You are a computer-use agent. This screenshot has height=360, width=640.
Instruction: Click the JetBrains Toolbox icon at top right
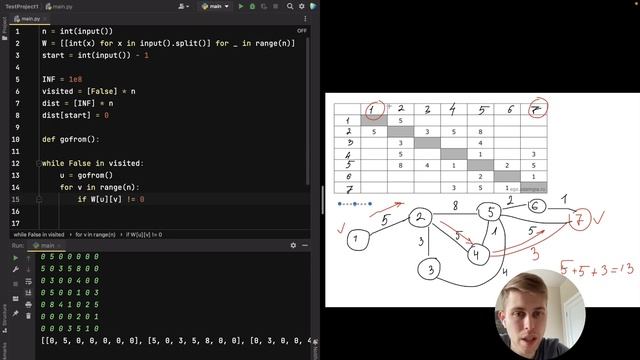coord(313,7)
